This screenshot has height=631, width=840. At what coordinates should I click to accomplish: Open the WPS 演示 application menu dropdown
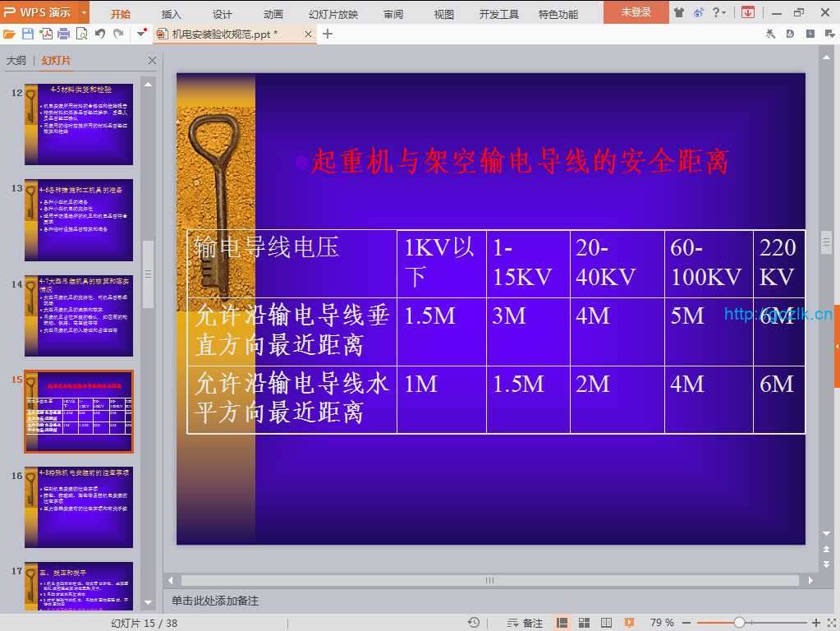tap(84, 12)
